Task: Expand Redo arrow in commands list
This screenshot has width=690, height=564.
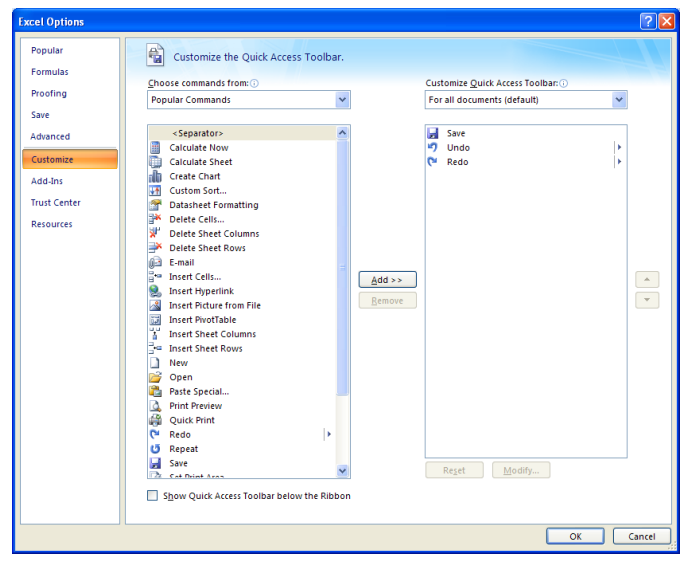Action: tap(328, 434)
